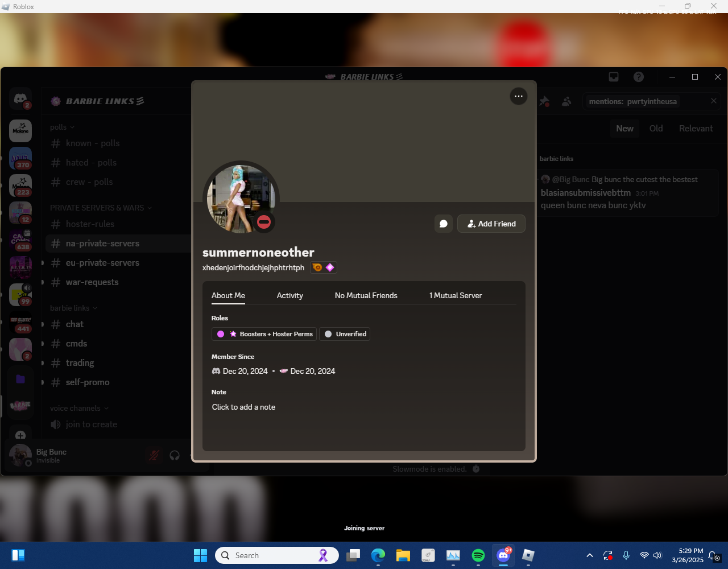Open the server icon with 441 badge
Screen dimensions: 728x569
point(20,322)
